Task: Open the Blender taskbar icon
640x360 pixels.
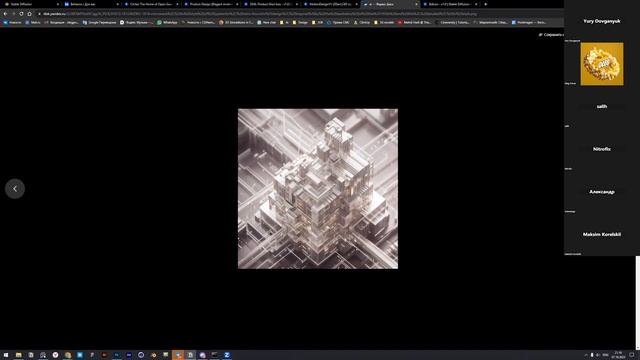Action: (153, 355)
